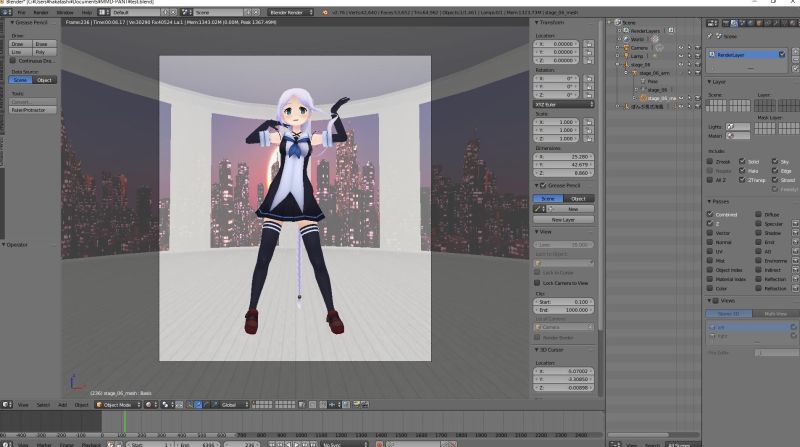This screenshot has height=447, width=800.
Task: Select Object as Grease Pencil data source
Action: tap(44, 80)
